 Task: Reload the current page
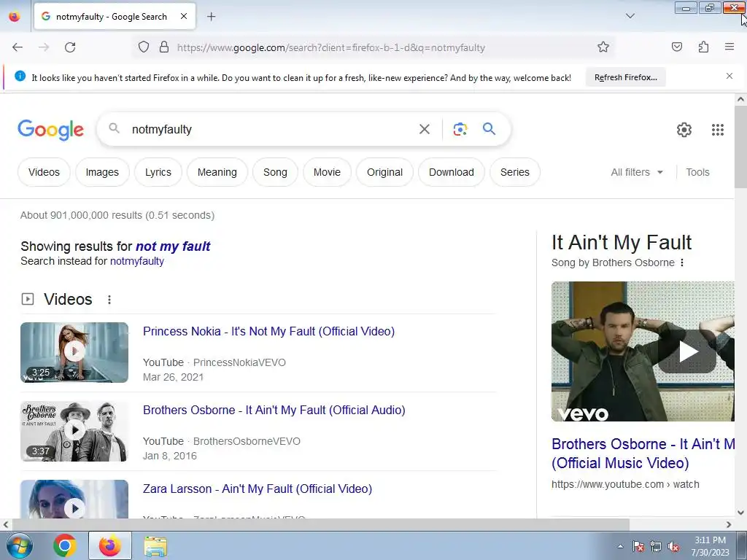(70, 47)
